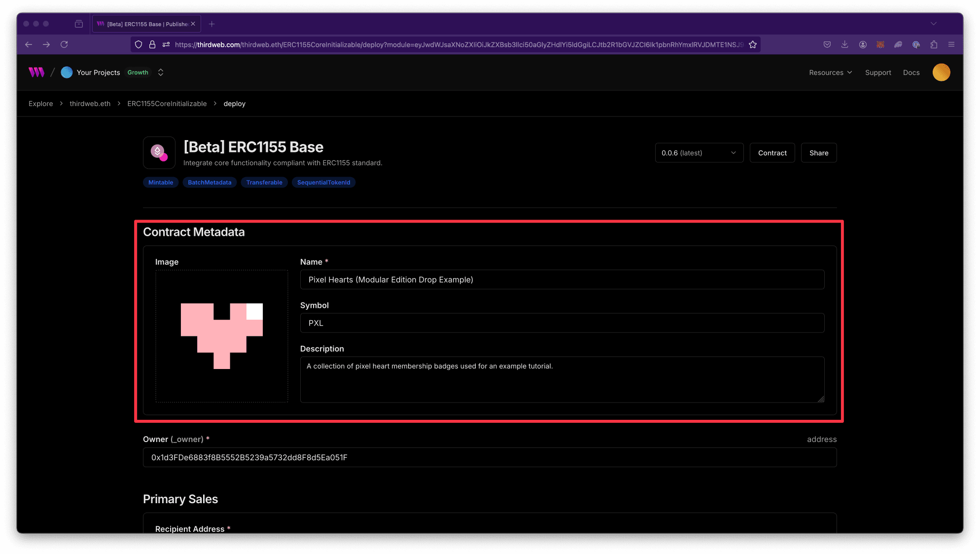Switch to the Docs menu item
This screenshot has width=980, height=554.
[x=911, y=72]
